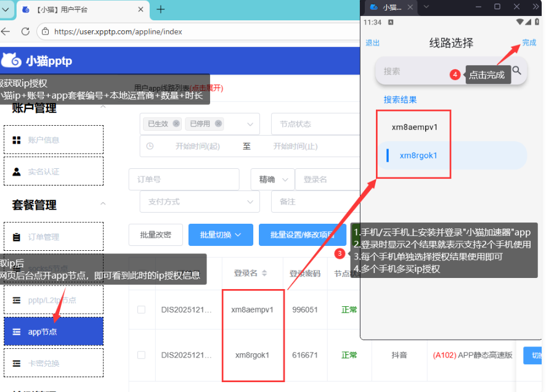Click login name xm8rgok1 in table
This screenshot has width=546, height=392.
(x=253, y=355)
